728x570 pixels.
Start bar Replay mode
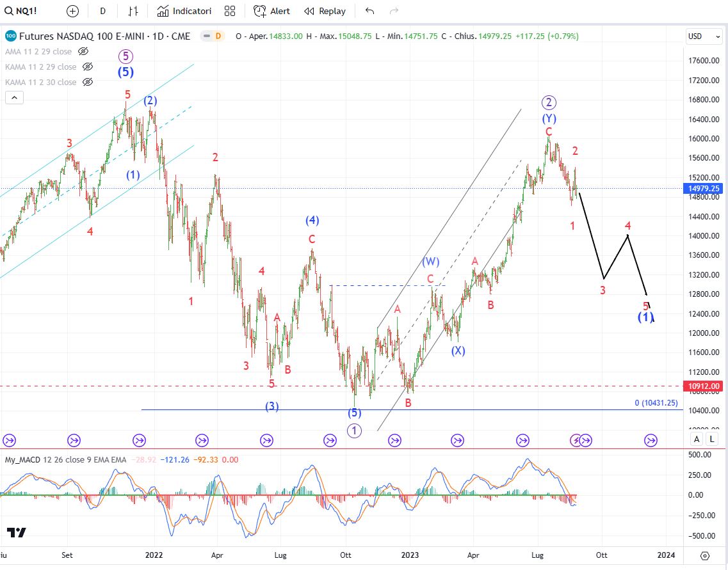[325, 11]
